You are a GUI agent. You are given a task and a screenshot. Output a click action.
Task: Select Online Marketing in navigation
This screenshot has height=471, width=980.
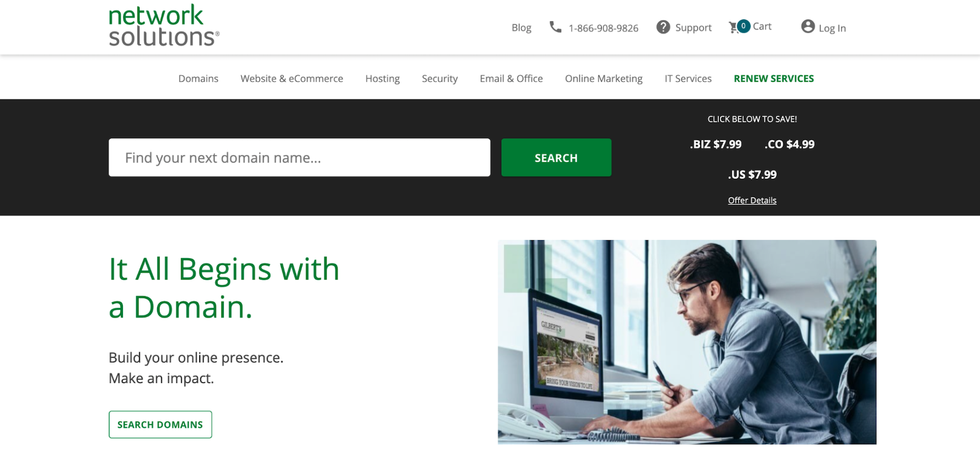coord(603,78)
